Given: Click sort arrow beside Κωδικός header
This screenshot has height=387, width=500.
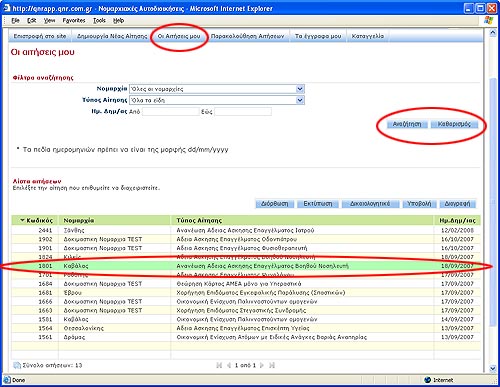Looking at the screenshot, I should click(22, 220).
